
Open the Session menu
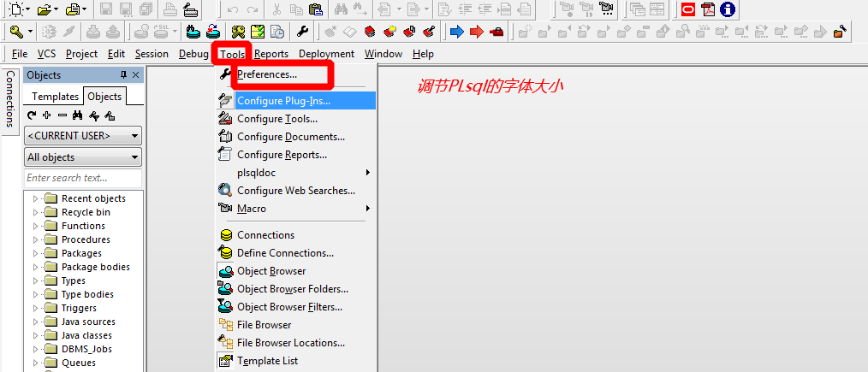[152, 54]
